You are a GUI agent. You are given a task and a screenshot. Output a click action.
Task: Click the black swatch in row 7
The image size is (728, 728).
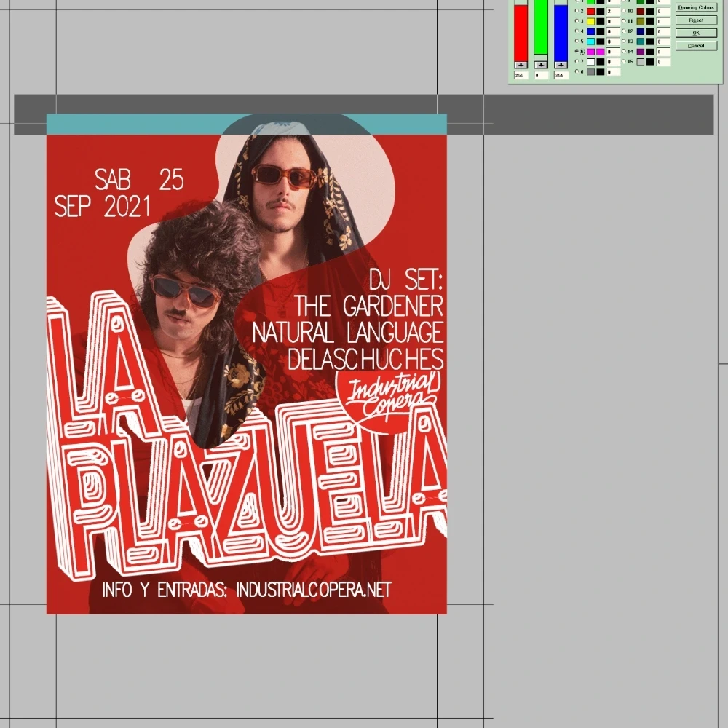(x=601, y=62)
